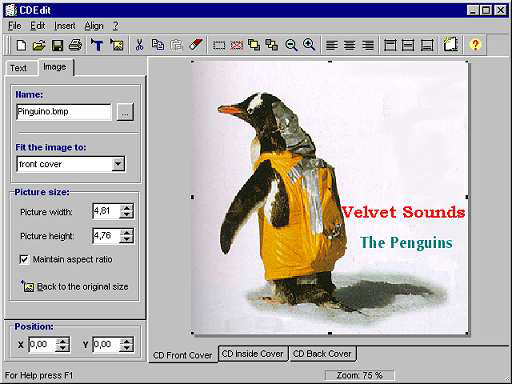512x384 pixels.
Task: Increase X position with up arrow
Action: (x=63, y=341)
